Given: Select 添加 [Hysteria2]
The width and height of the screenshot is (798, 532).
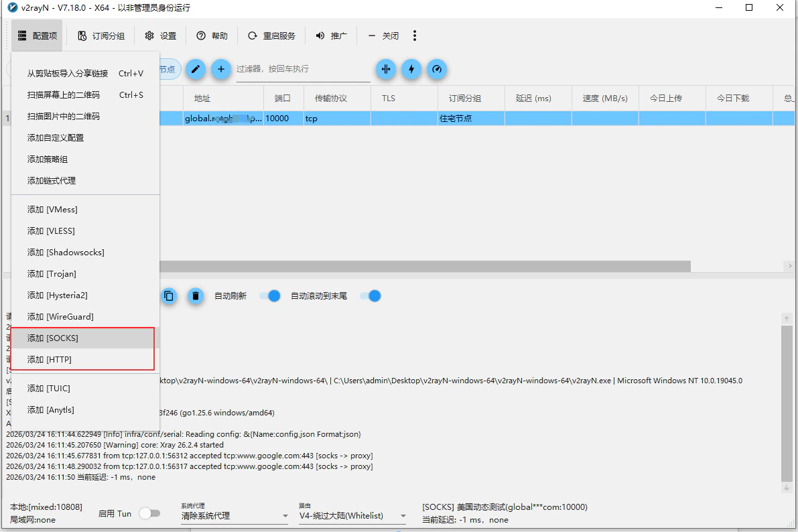Looking at the screenshot, I should point(86,295).
